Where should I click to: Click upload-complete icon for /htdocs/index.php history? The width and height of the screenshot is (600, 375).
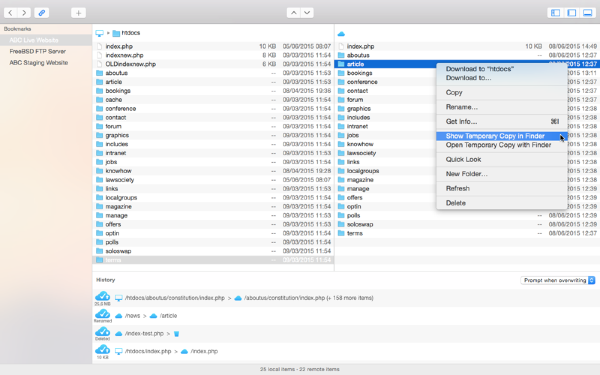[x=102, y=349]
